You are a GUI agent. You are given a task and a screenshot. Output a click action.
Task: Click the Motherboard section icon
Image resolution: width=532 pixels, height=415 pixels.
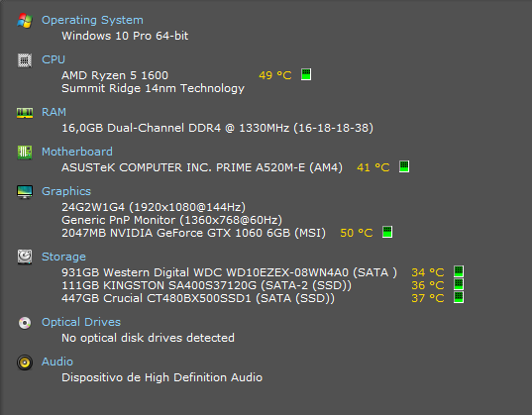click(x=25, y=153)
